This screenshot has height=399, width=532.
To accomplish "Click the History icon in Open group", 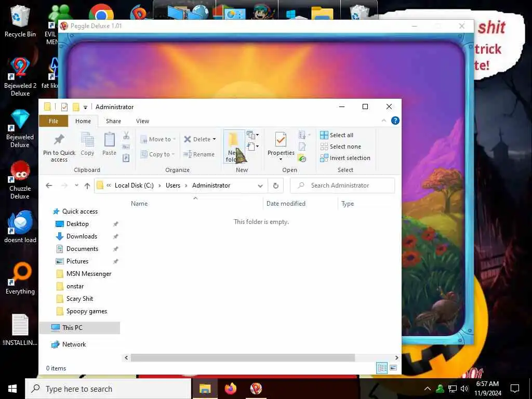I will click(302, 158).
